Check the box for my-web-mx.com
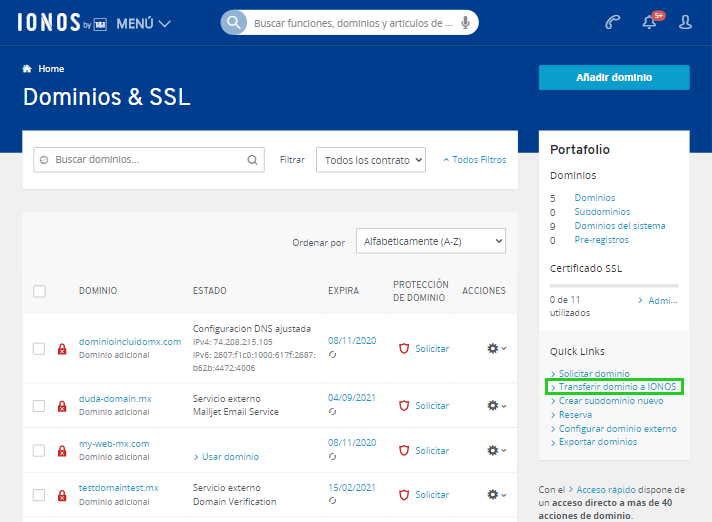Viewport: 712px width, 522px height. click(x=39, y=450)
